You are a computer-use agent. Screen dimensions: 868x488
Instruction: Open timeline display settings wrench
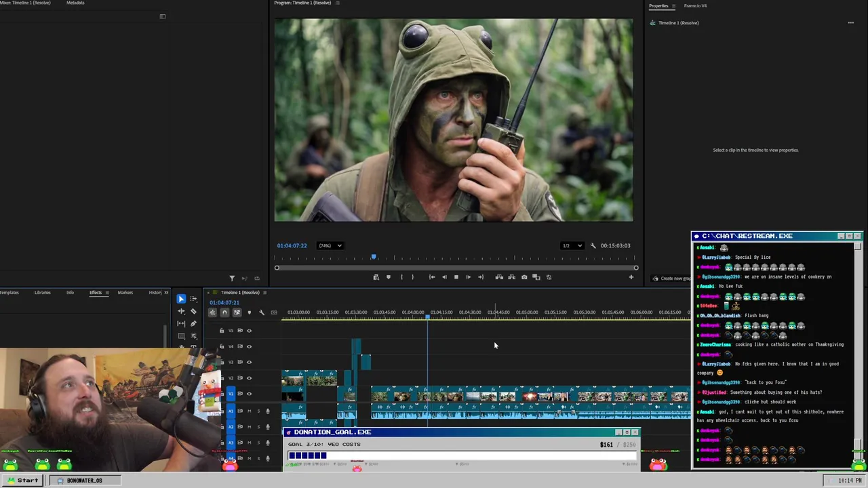pyautogui.click(x=262, y=312)
